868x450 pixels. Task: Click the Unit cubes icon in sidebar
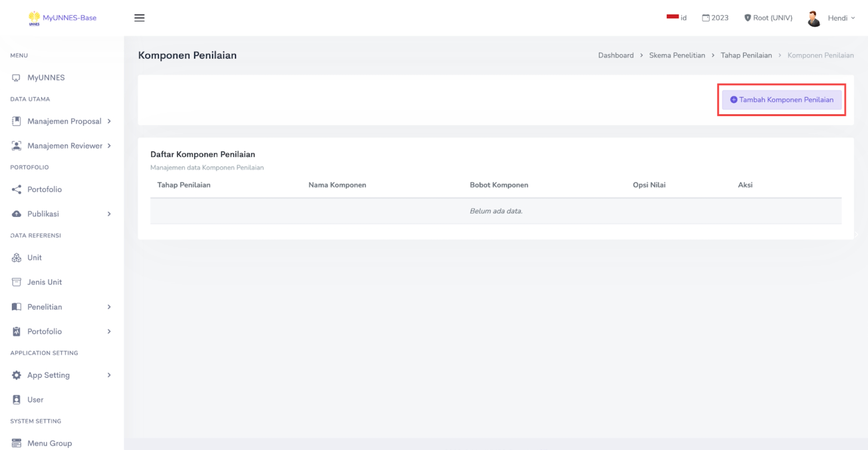[16, 258]
